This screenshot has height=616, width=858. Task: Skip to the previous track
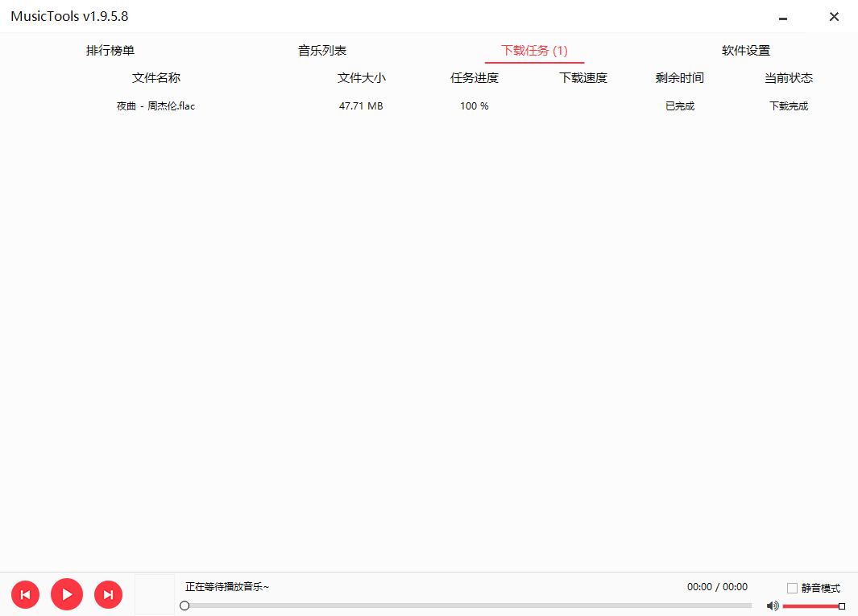click(x=25, y=594)
